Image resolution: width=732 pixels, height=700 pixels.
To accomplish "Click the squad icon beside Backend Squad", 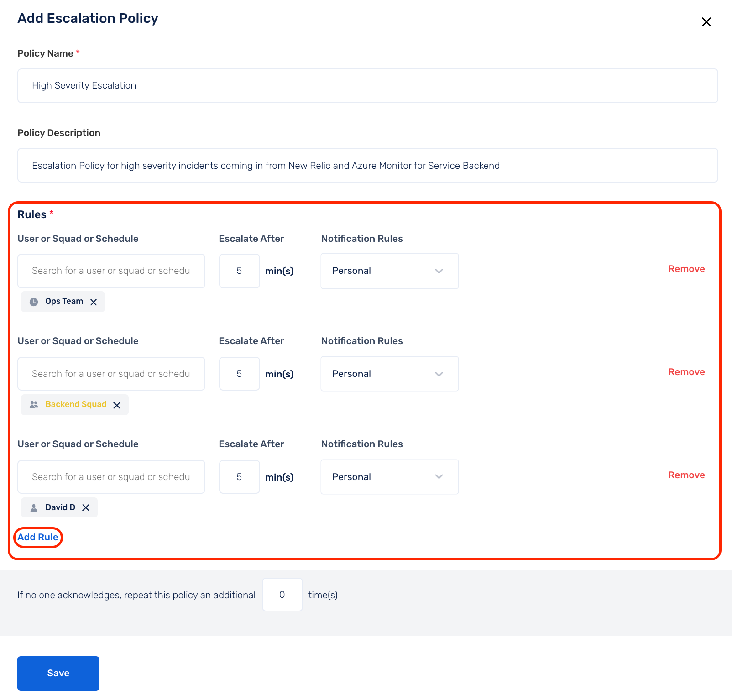I will coord(34,405).
